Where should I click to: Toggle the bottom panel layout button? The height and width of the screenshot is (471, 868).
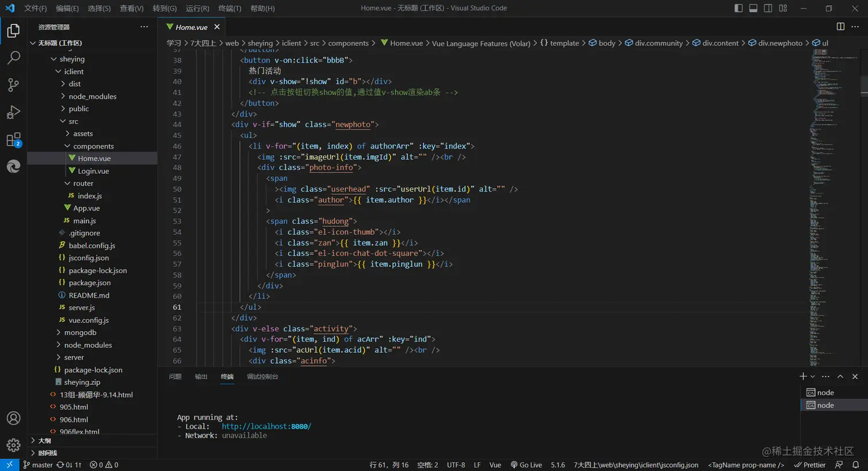click(753, 8)
